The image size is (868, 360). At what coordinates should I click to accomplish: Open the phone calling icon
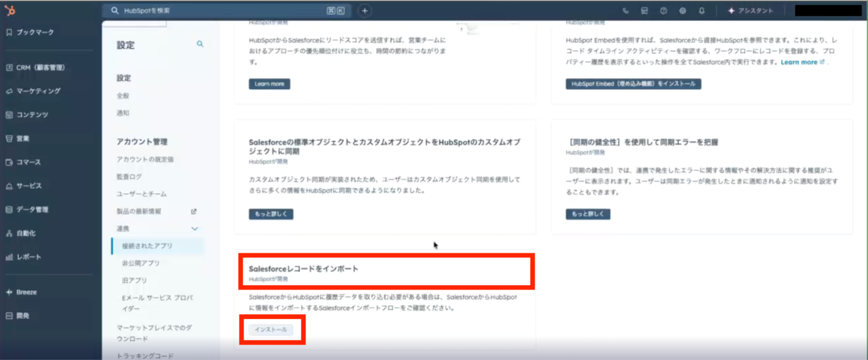pyautogui.click(x=625, y=11)
